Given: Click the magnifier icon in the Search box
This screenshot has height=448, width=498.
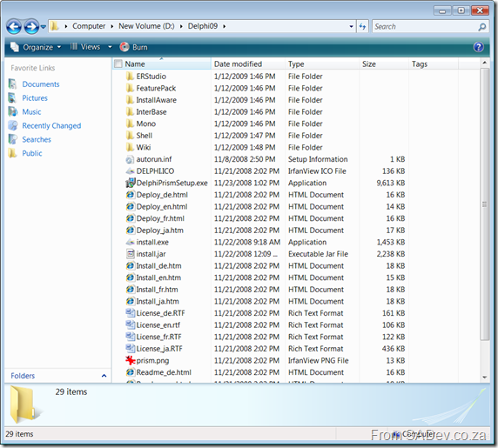Looking at the screenshot, I should click(x=482, y=27).
